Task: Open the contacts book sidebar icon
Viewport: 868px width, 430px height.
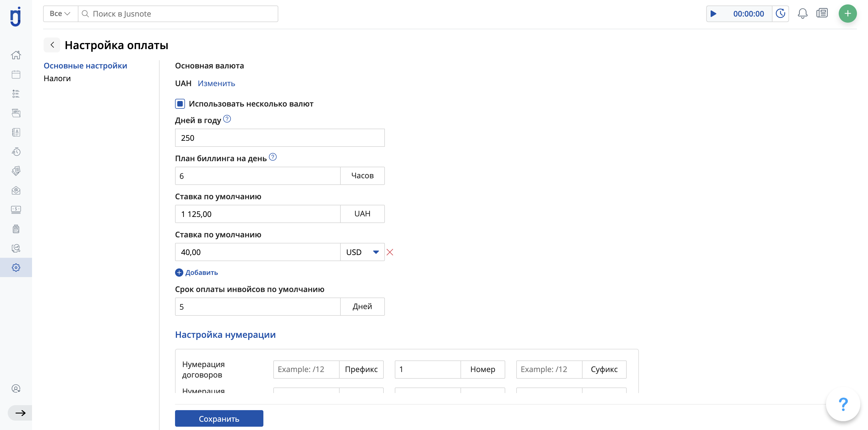Action: pos(16,132)
